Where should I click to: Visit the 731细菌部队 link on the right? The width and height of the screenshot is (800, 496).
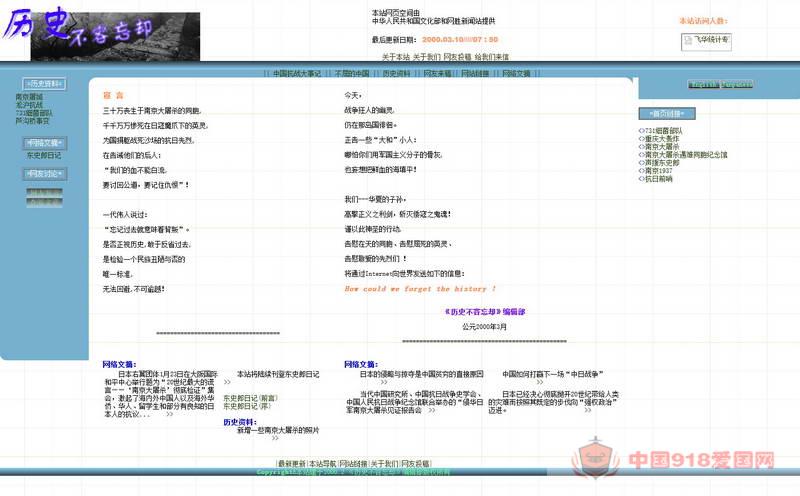click(x=662, y=131)
